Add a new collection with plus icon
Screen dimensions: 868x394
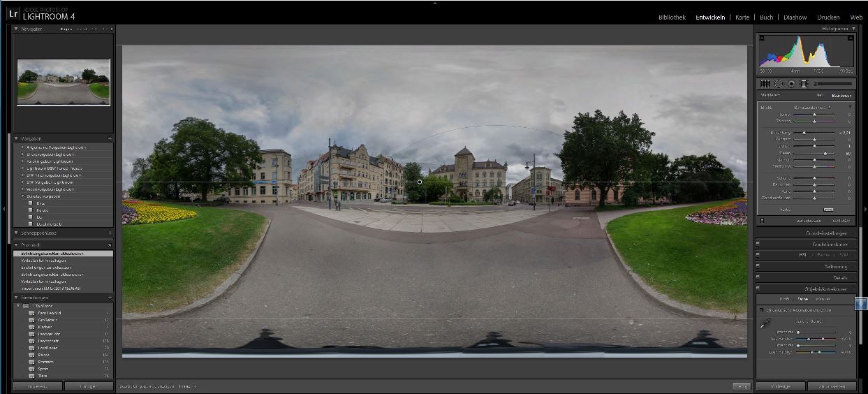coord(110,298)
